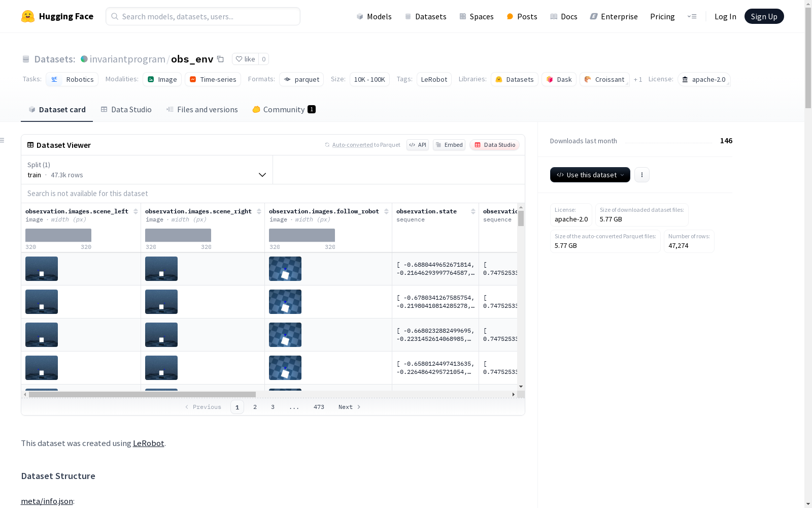Viewport: 812px width, 508px height.
Task: Sort the observation.state column
Action: [473, 211]
